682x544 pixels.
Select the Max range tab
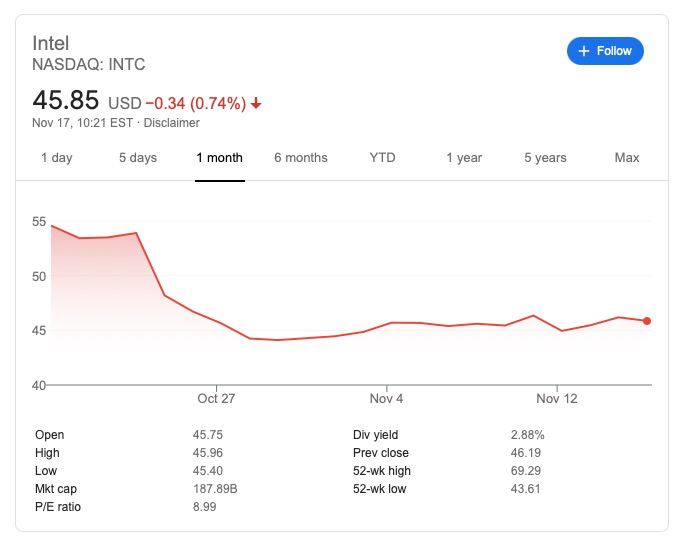(x=627, y=157)
